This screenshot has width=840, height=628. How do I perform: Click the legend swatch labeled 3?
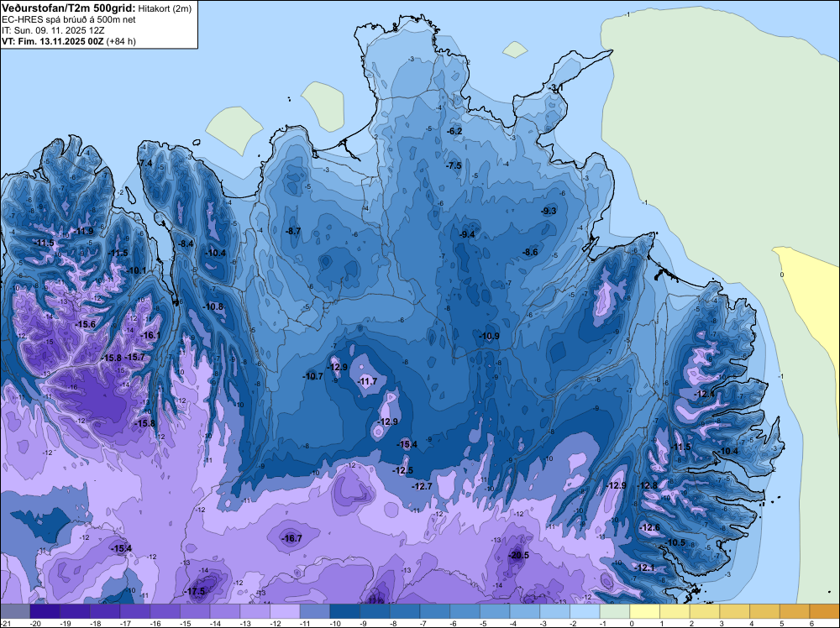(735, 611)
